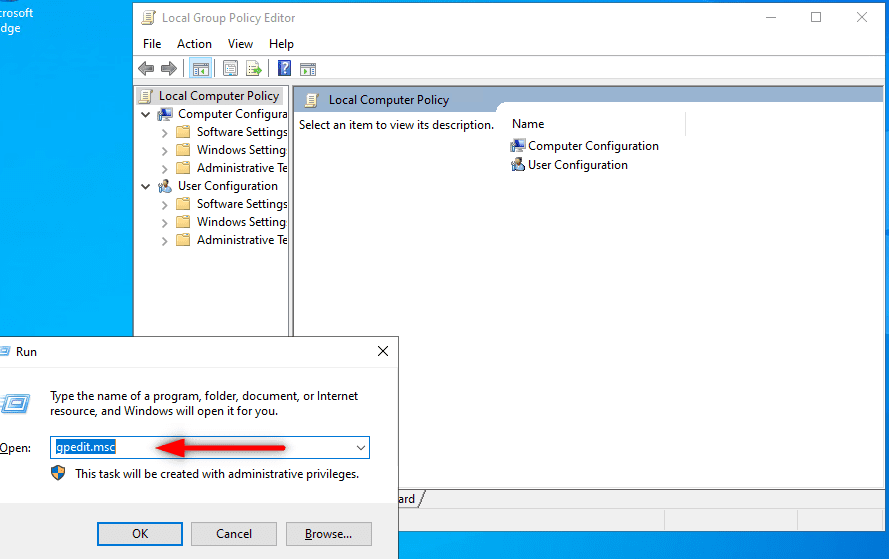The image size is (889, 559).
Task: Open the View menu
Action: click(x=240, y=44)
